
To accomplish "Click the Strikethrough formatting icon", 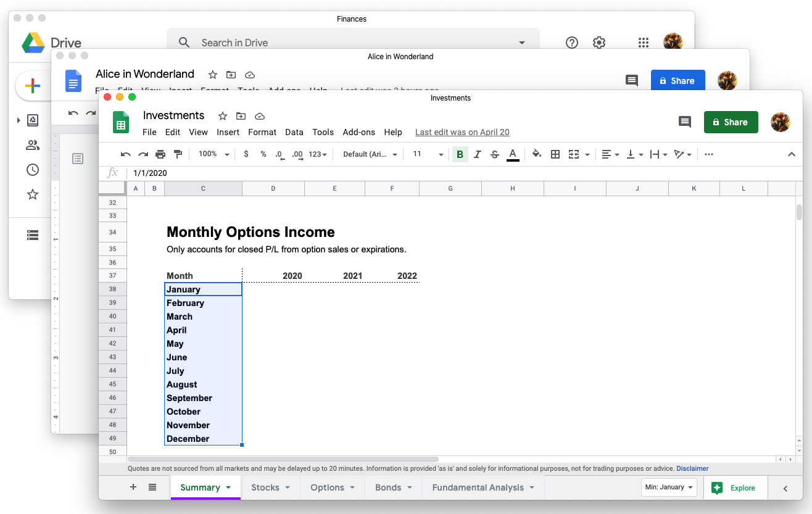I will 494,154.
